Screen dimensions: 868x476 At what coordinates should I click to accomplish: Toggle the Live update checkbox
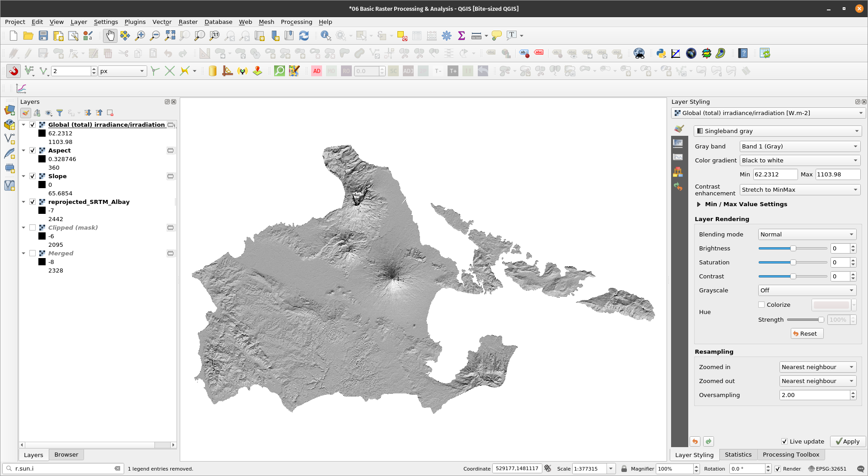pos(784,441)
